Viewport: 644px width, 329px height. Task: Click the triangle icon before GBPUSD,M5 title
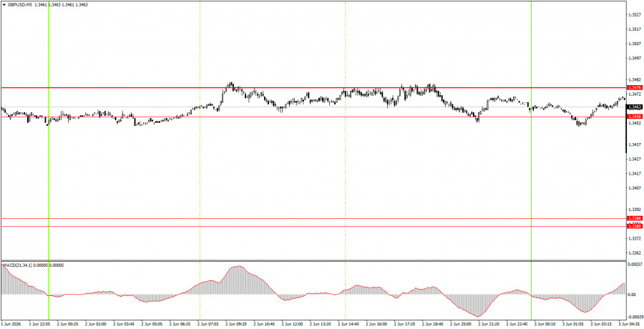4,4
